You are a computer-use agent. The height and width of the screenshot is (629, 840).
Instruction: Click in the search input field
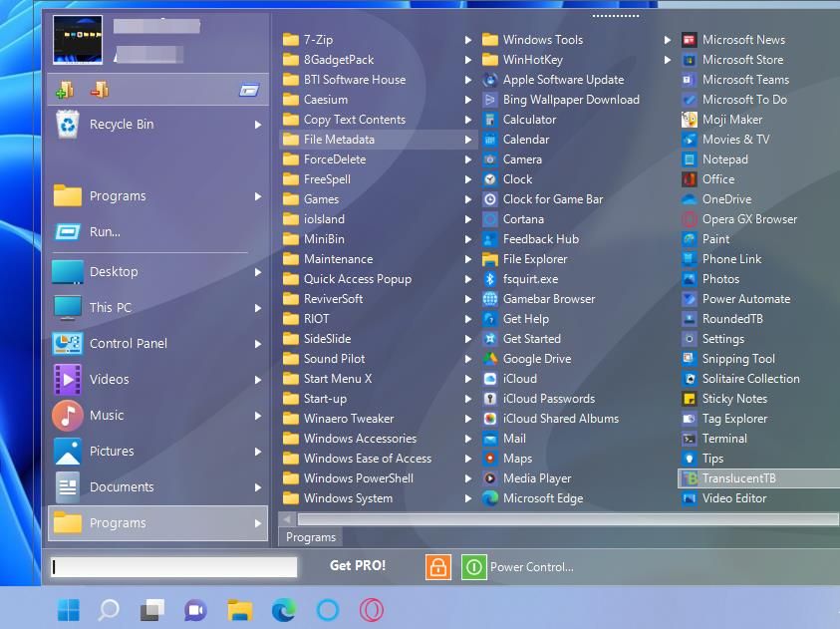tap(173, 567)
